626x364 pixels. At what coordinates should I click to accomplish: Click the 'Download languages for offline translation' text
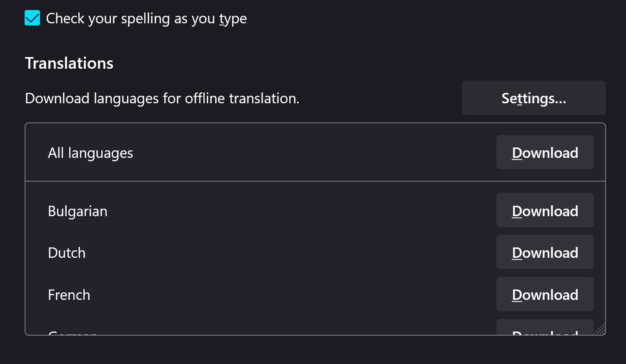pos(162,98)
